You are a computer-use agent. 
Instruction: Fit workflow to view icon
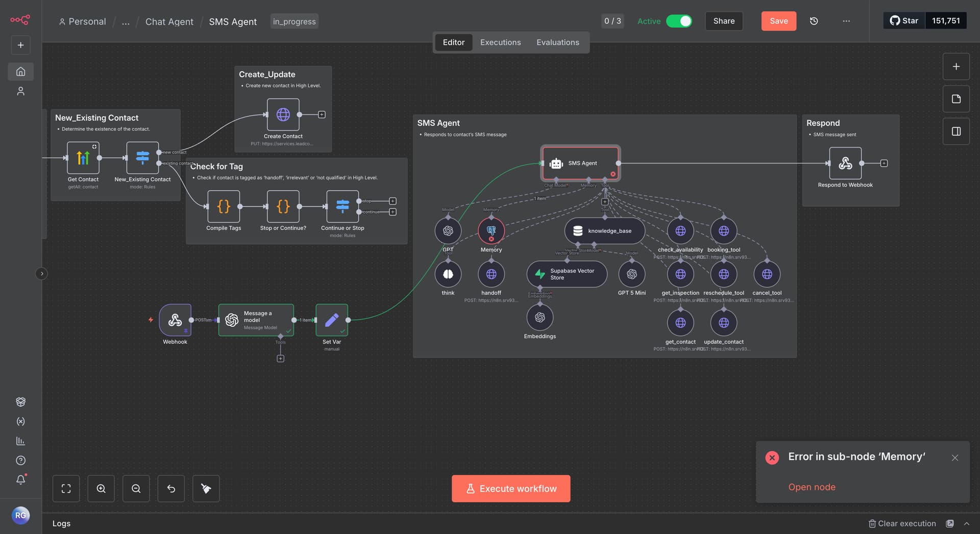coord(66,489)
